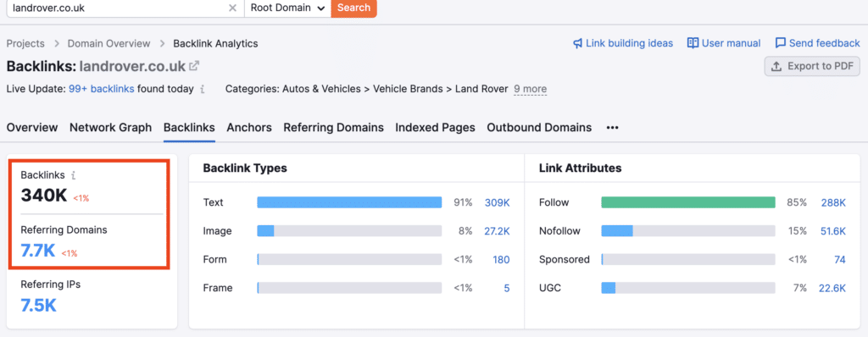Image resolution: width=868 pixels, height=337 pixels.
Task: Open external link icon next to landrover.co.uk
Action: (194, 66)
